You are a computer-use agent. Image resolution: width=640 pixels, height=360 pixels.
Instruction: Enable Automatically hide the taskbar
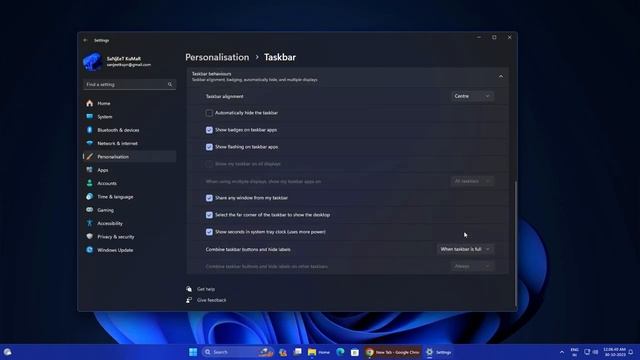click(209, 113)
